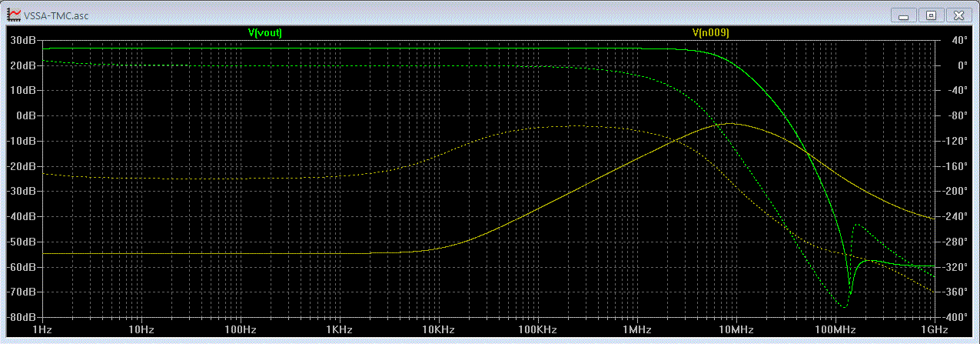Maximize the waveform window
The height and width of the screenshot is (344, 980).
[x=931, y=15]
